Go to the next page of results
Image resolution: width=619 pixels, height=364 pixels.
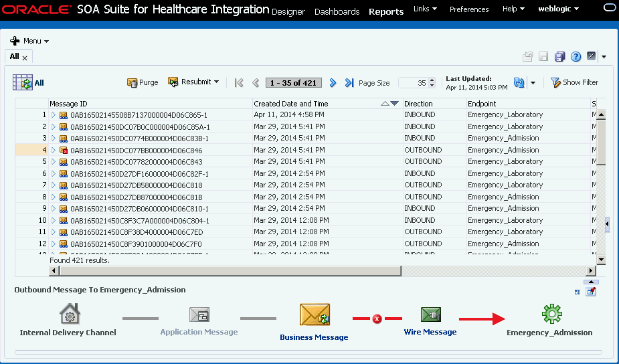pyautogui.click(x=333, y=82)
